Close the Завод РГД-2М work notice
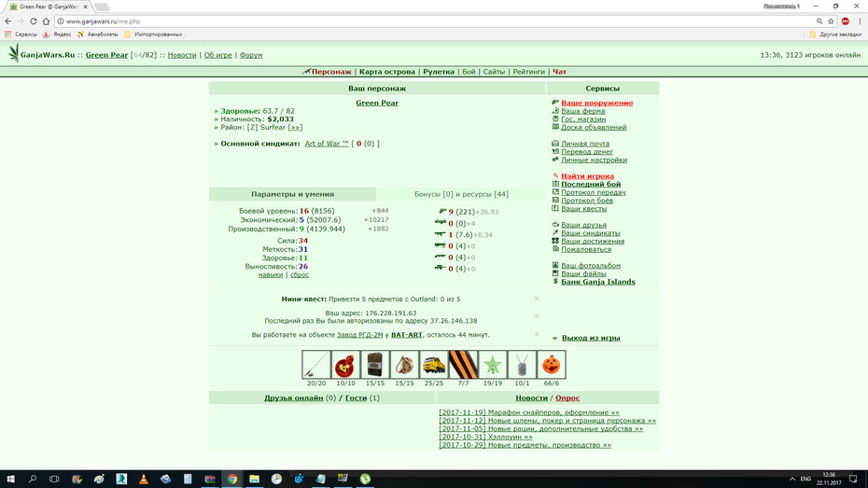The width and height of the screenshot is (868, 488). pos(537,334)
